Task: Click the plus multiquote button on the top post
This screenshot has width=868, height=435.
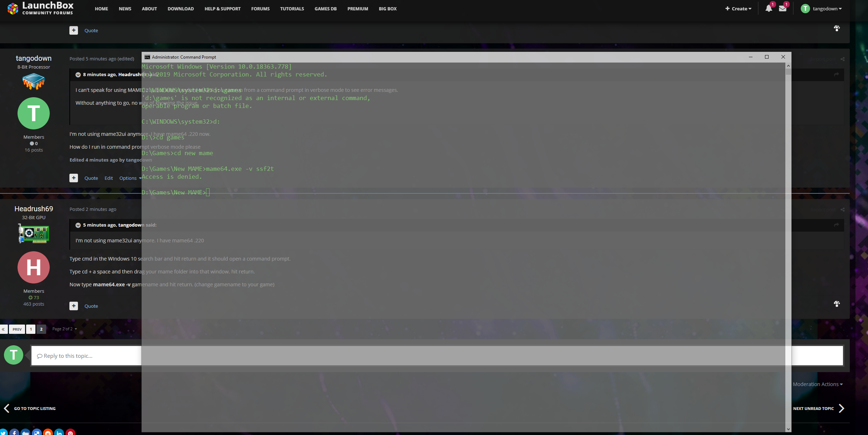Action: point(74,30)
